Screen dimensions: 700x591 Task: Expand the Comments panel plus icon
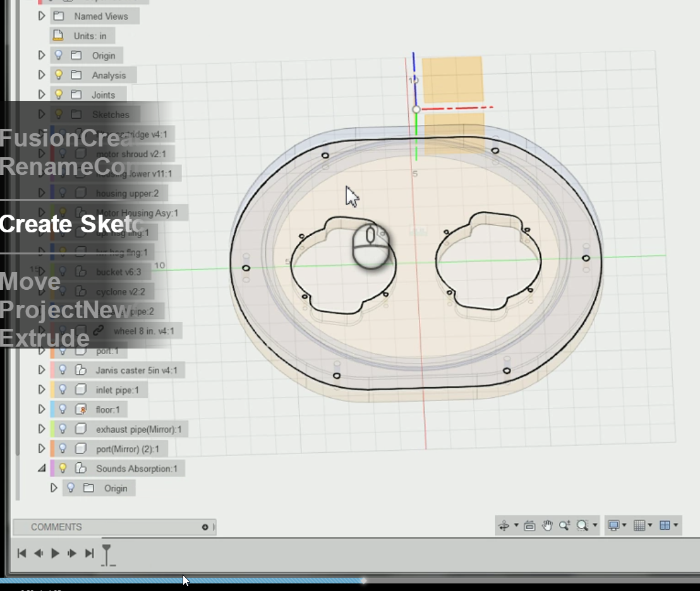[x=205, y=527]
